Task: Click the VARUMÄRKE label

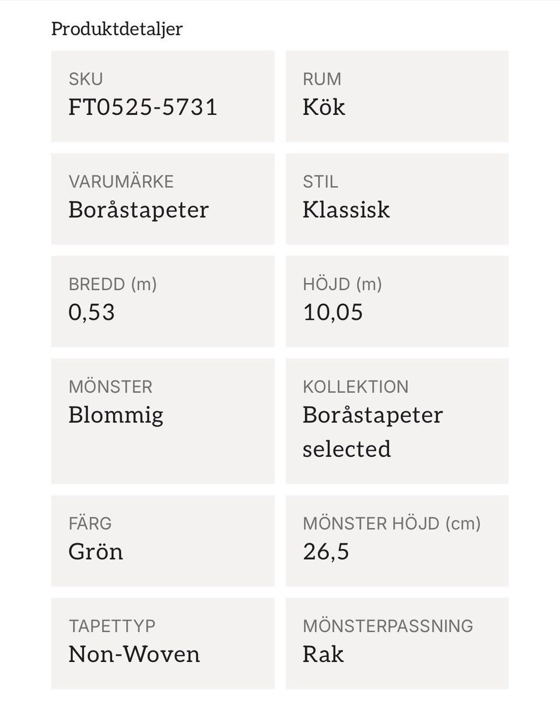Action: click(121, 181)
